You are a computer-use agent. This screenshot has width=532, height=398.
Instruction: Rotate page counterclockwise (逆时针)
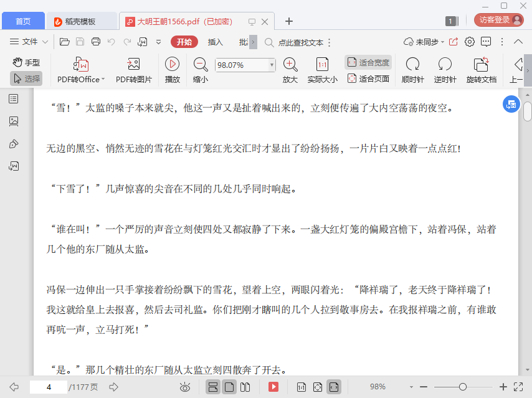point(445,70)
